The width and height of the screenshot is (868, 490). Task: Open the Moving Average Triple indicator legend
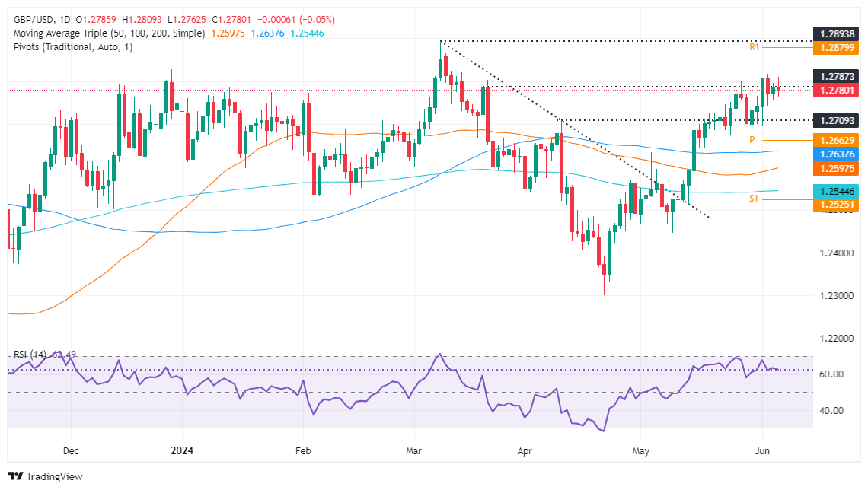click(106, 33)
